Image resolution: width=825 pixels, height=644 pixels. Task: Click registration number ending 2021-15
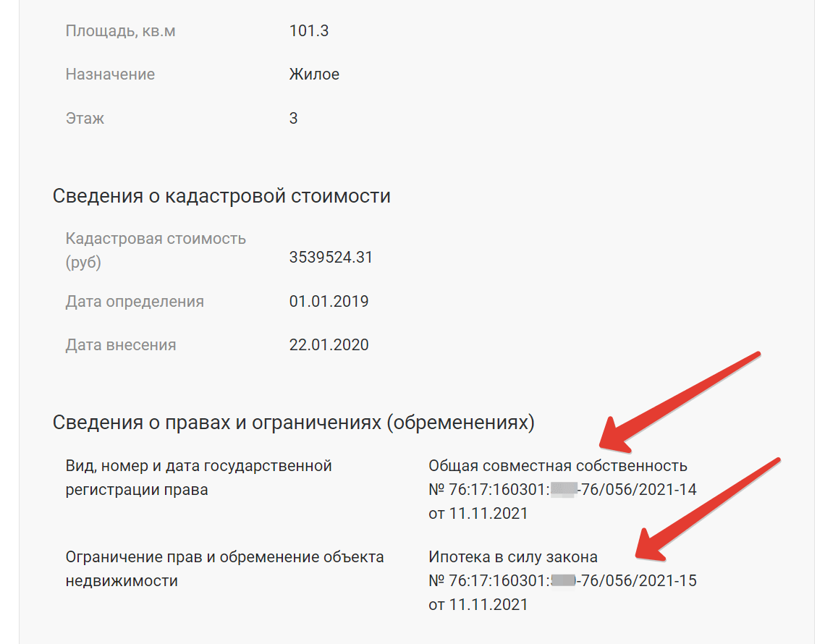pos(562,581)
